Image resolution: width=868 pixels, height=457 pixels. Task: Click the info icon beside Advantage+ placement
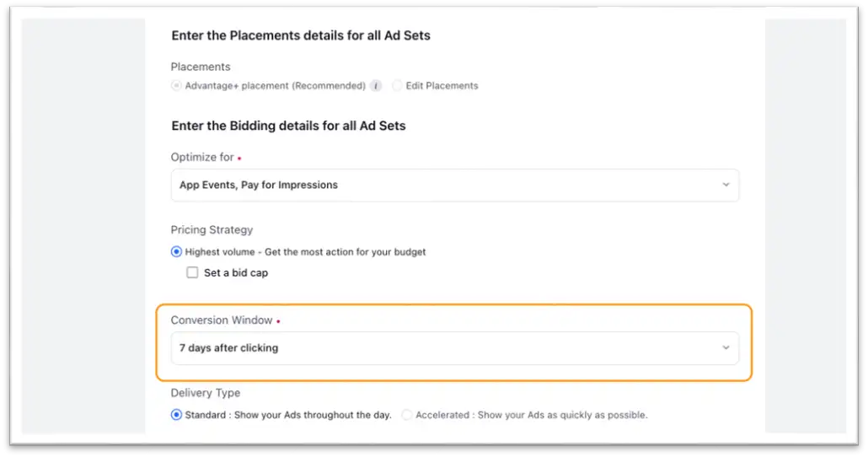pos(376,85)
